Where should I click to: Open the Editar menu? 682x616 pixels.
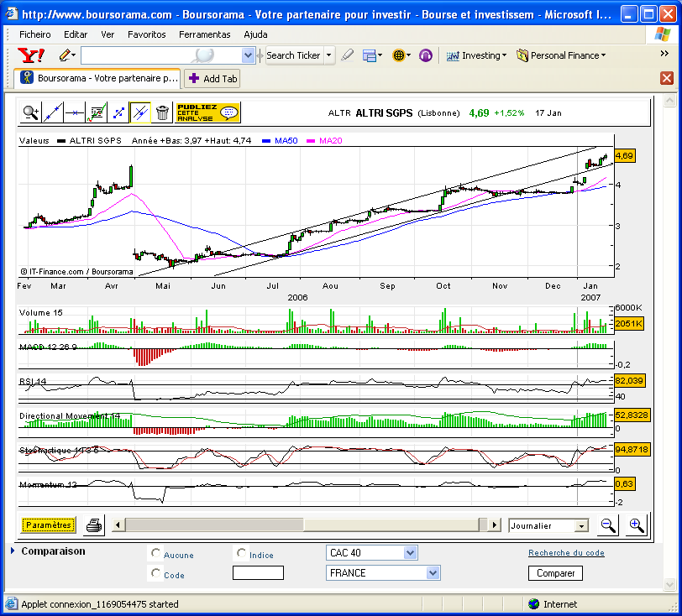(x=76, y=34)
